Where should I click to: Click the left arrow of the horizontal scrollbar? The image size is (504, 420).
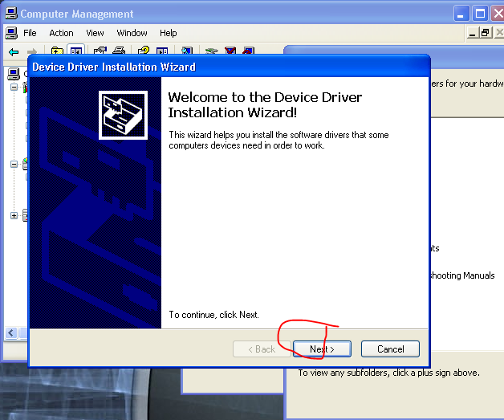(11, 332)
